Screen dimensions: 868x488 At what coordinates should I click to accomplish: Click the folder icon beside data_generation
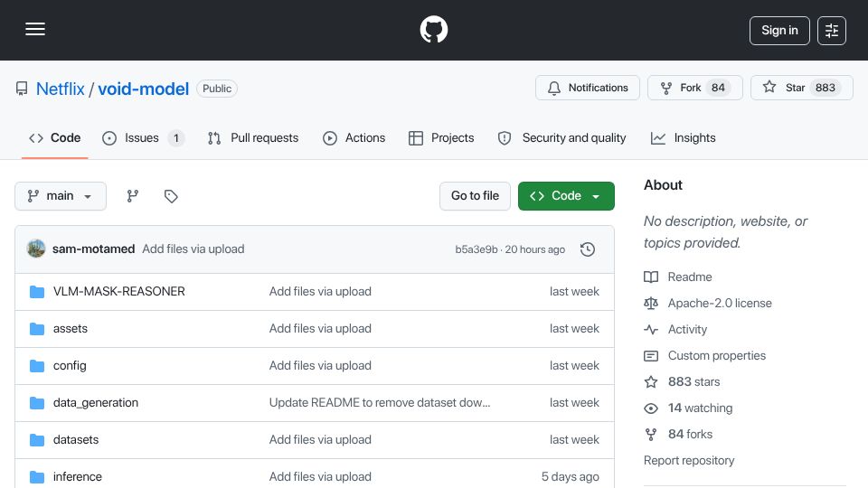[x=37, y=403]
